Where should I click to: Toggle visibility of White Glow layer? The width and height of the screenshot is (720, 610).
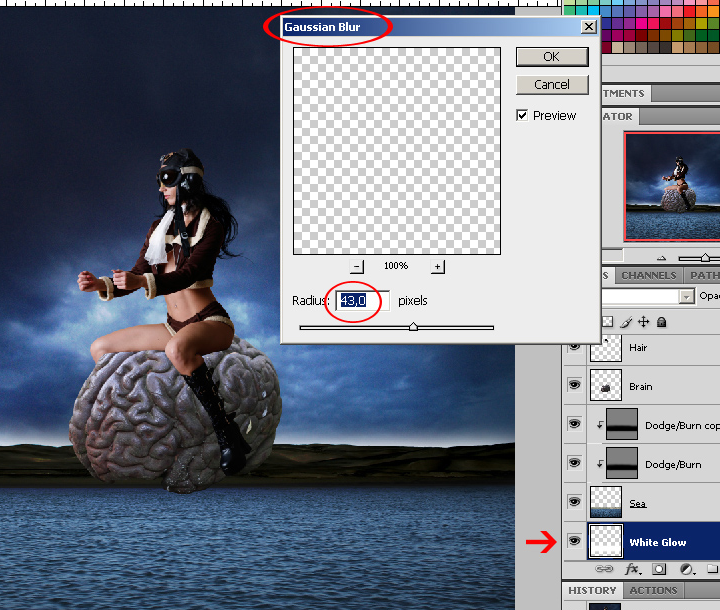click(x=574, y=540)
